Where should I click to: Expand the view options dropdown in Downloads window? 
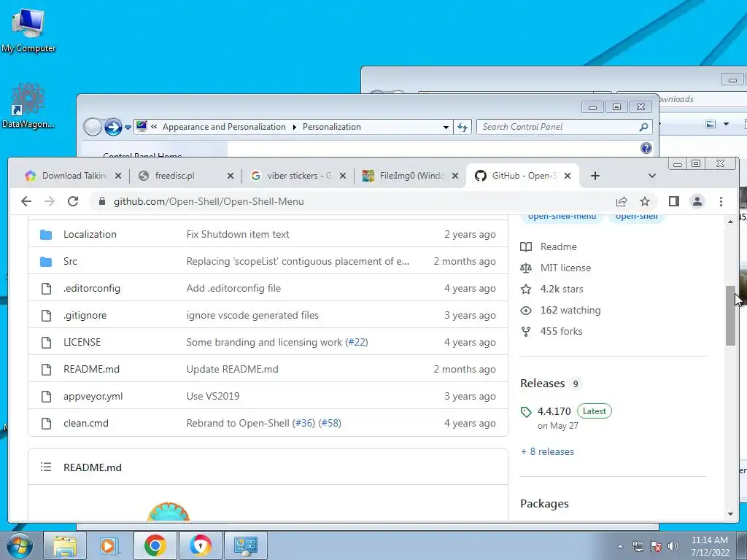(726, 124)
